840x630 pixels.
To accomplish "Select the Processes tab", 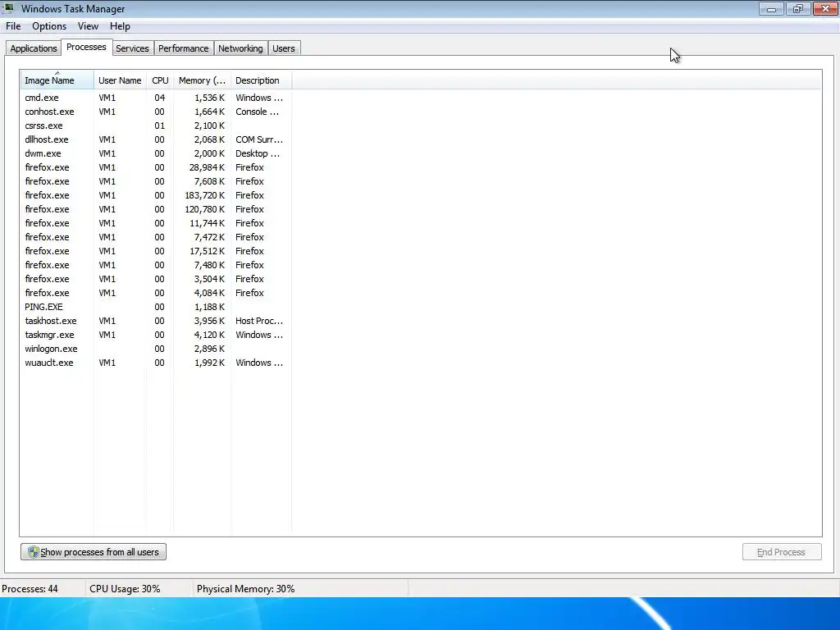I will tap(86, 47).
